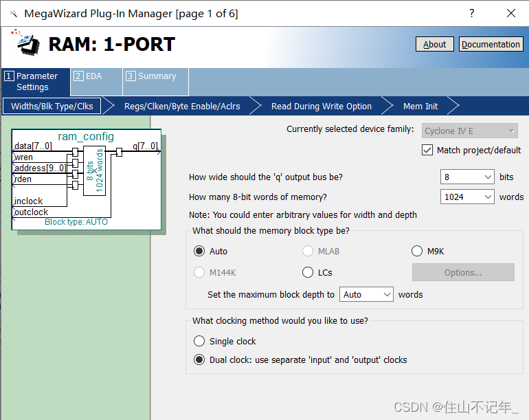Click the help question mark button
Screen dimensions: 529x420
(x=472, y=13)
